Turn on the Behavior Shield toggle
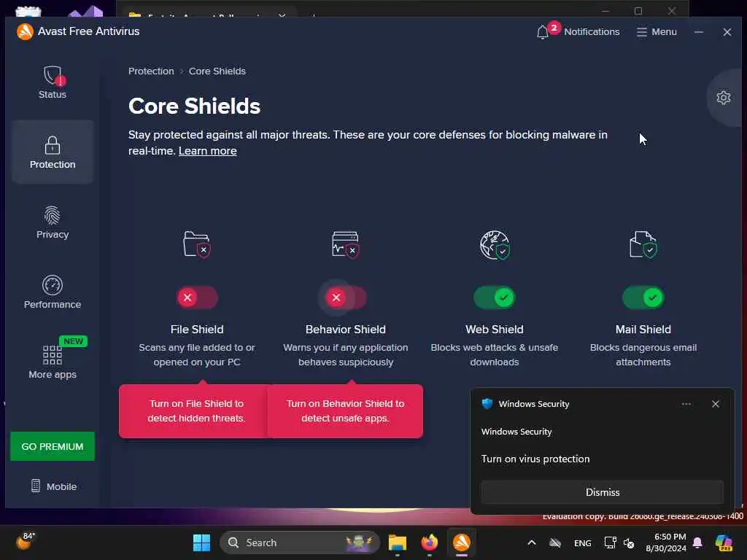This screenshot has height=560, width=747. (x=346, y=297)
